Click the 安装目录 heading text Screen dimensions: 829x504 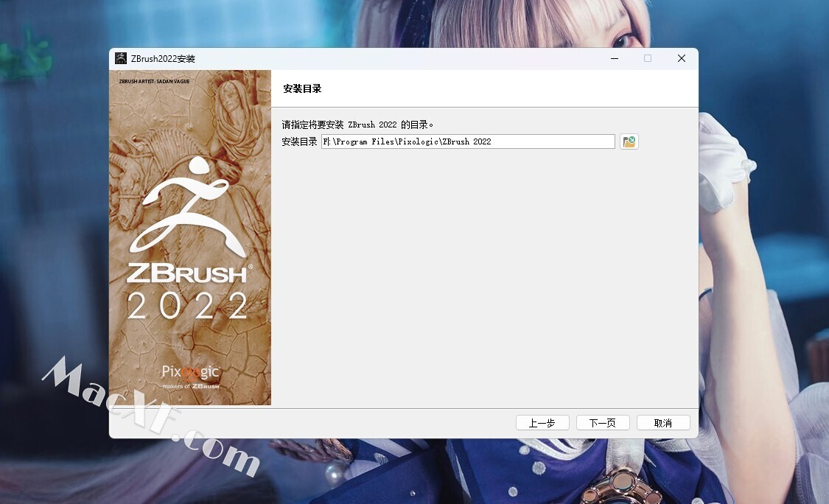(x=302, y=89)
